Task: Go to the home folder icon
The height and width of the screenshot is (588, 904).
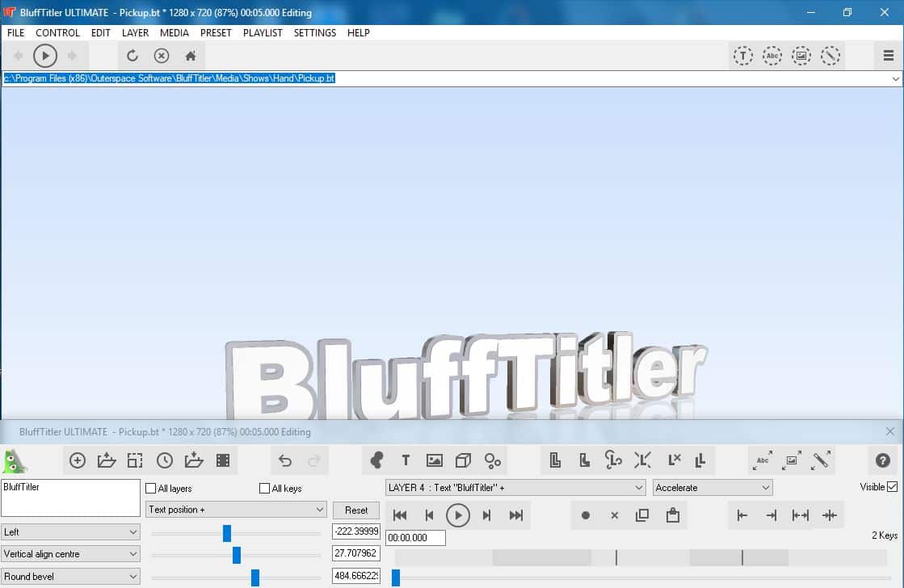Action: tap(191, 56)
